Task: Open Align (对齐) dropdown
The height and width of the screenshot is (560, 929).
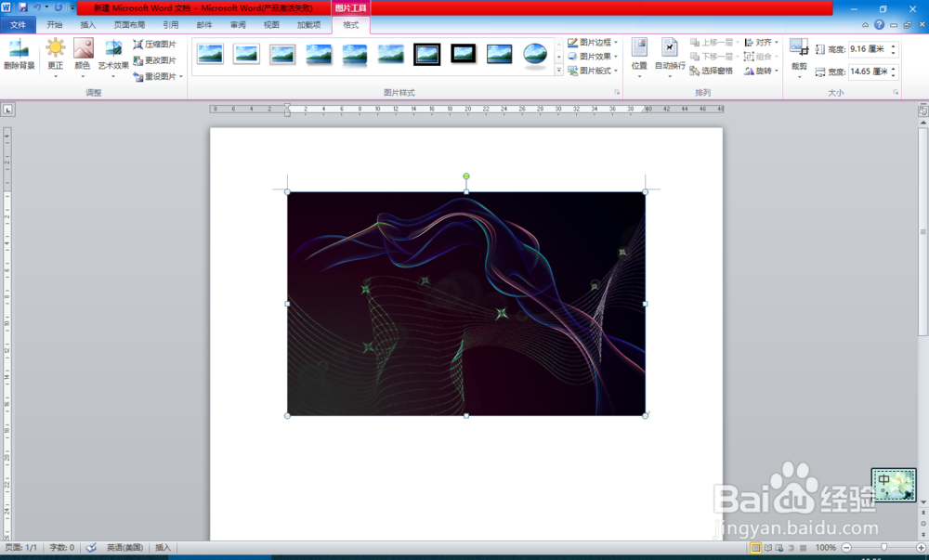Action: (762, 43)
